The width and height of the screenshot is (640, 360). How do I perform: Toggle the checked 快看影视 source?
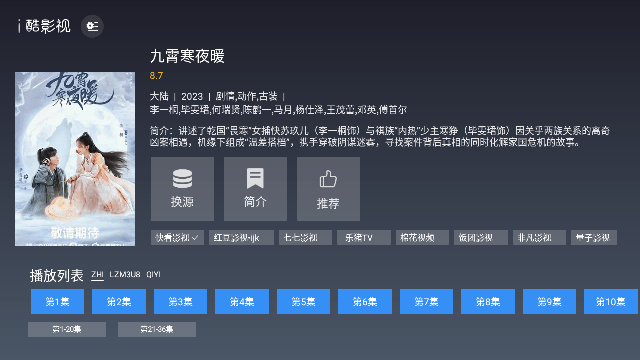click(x=177, y=238)
